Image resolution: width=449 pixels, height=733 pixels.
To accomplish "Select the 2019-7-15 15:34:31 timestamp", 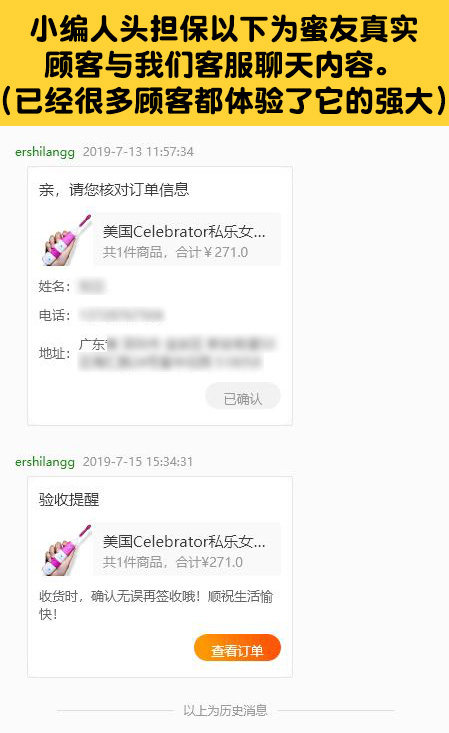I will click(x=138, y=461).
